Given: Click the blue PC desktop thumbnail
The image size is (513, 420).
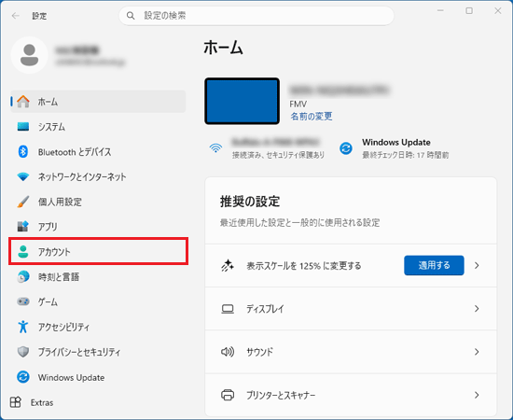Looking at the screenshot, I should click(x=243, y=101).
